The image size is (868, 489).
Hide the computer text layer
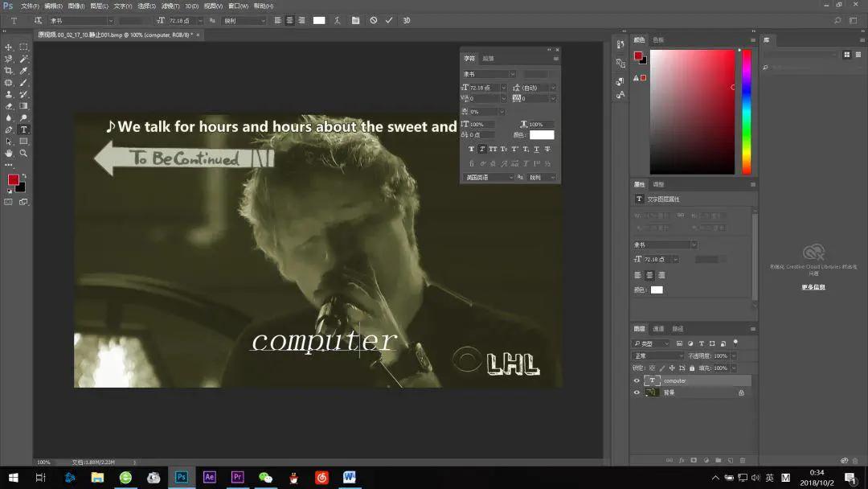[637, 380]
